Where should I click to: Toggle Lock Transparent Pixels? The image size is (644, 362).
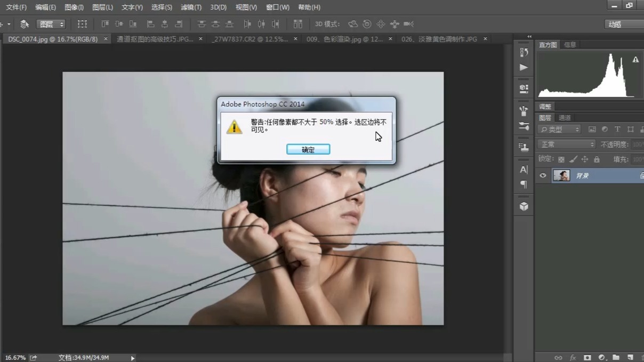click(561, 160)
